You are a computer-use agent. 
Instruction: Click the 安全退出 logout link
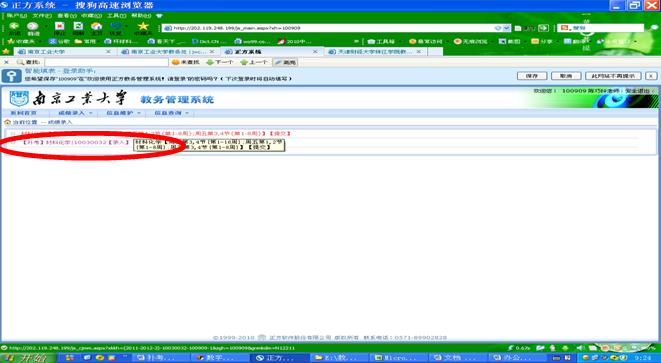point(638,91)
